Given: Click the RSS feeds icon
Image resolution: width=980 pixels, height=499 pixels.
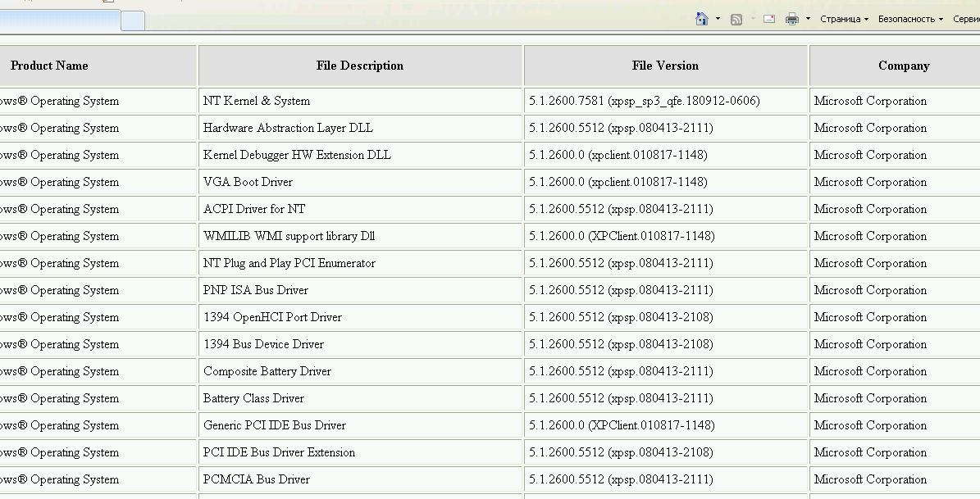Looking at the screenshot, I should tap(736, 20).
